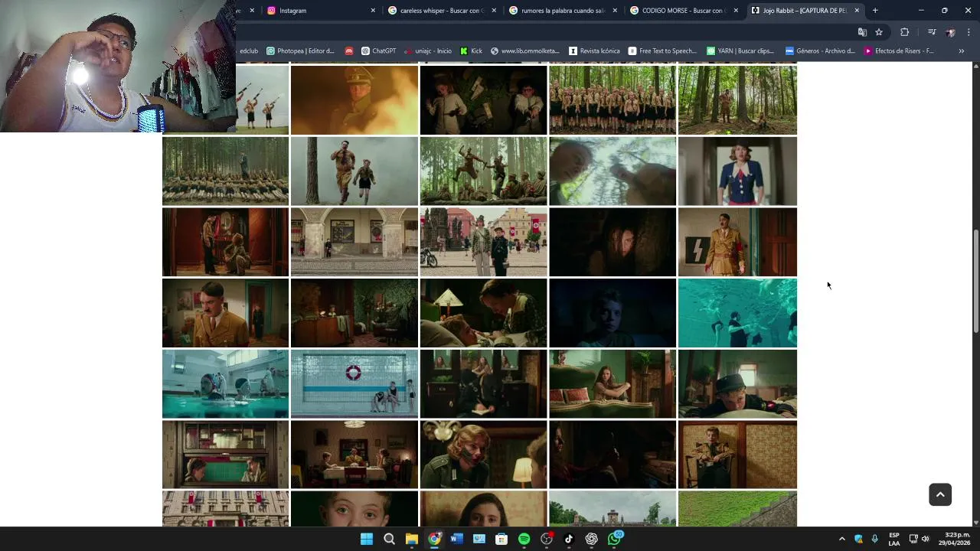Open thumbnail of woman in tan uniform by lightning emblem

point(737,242)
